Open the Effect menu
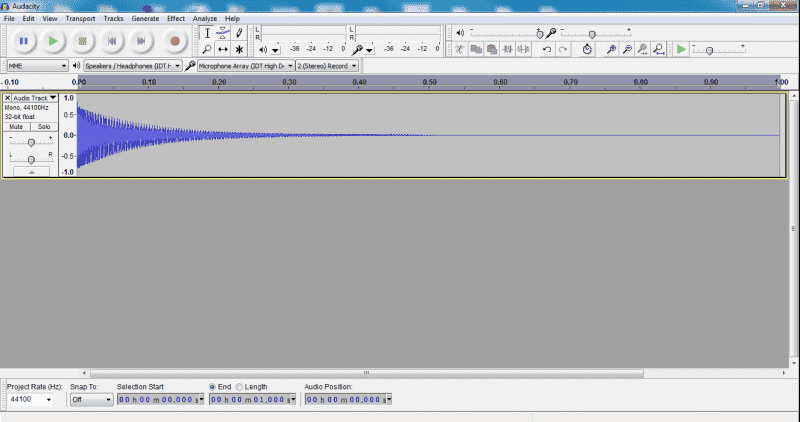The width and height of the screenshot is (800, 422). (176, 18)
